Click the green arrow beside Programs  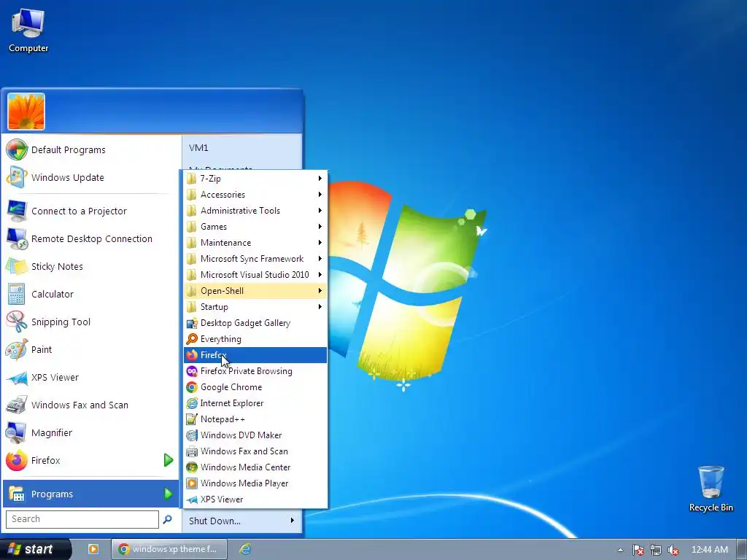[169, 494]
